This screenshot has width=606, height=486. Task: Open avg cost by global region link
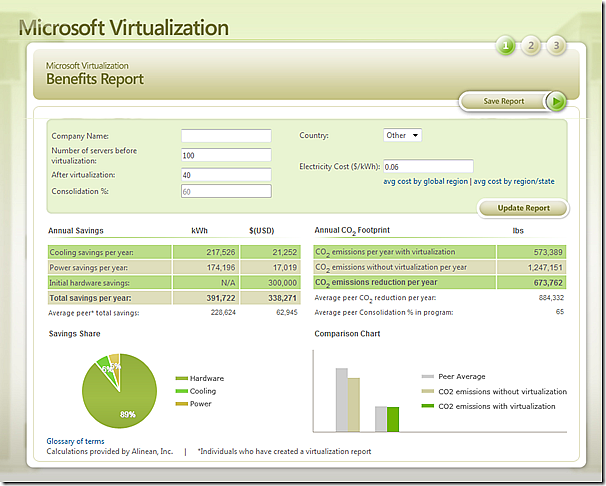425,181
